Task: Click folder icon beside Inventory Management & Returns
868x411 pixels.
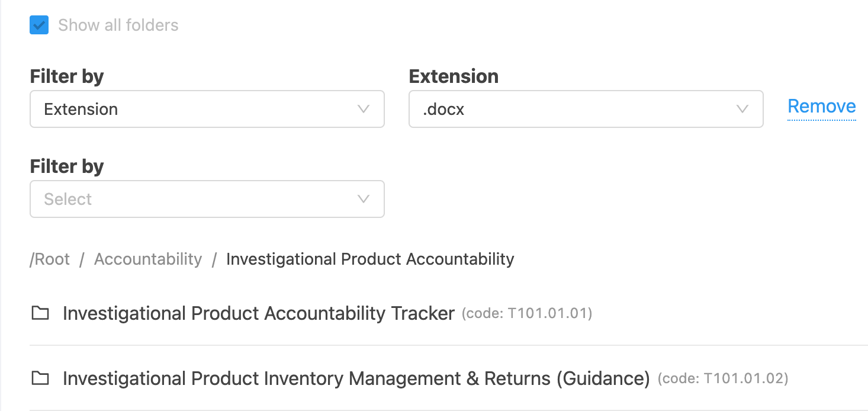Action: tap(40, 378)
